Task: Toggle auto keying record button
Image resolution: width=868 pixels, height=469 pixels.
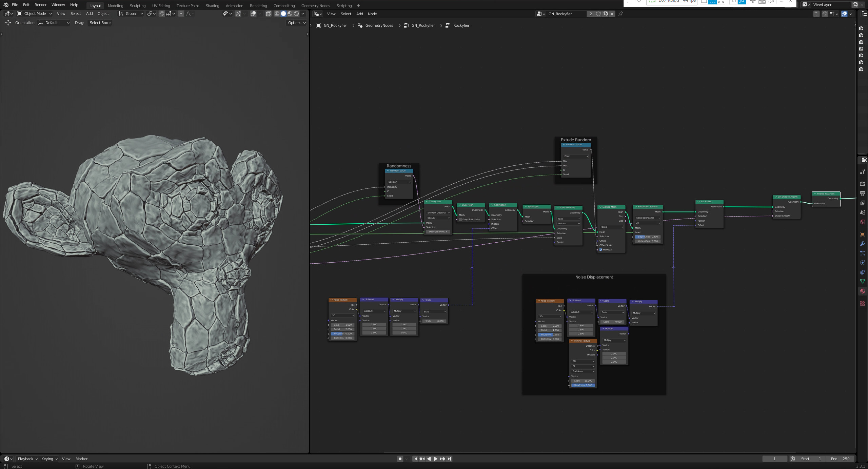Action: click(x=400, y=459)
